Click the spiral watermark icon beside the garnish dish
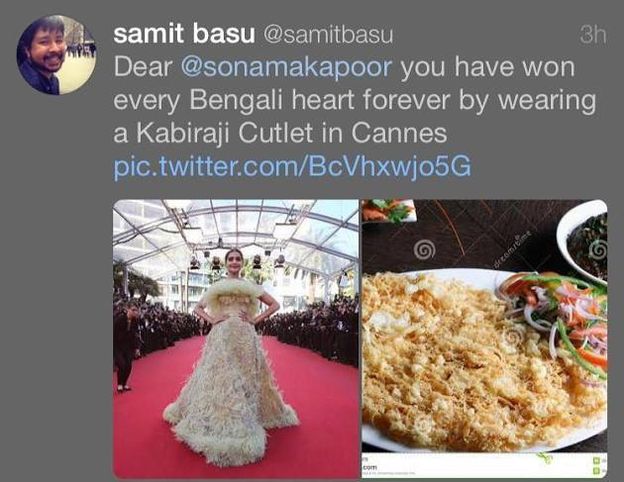624x482 pixels. [x=424, y=250]
